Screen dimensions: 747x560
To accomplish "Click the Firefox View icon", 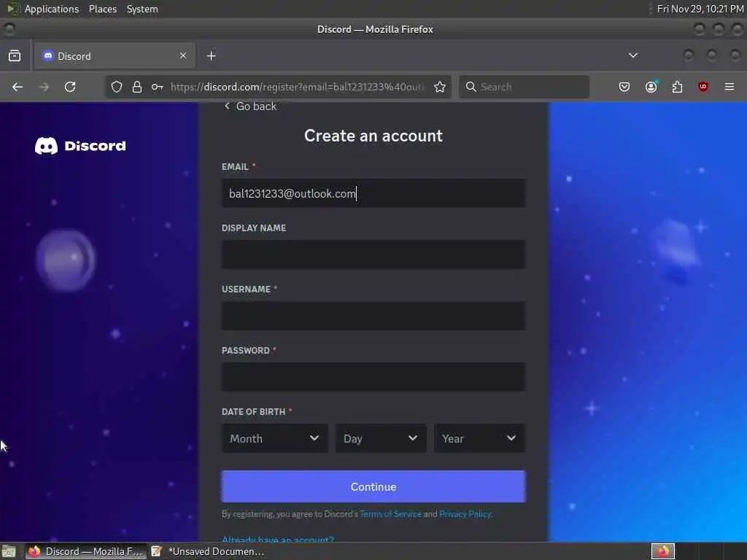I will 15,56.
